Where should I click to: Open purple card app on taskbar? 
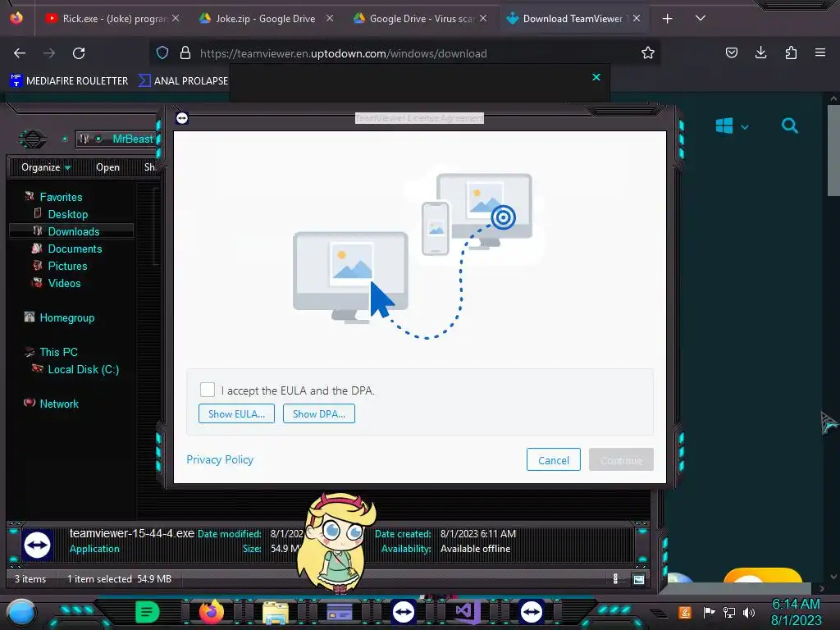tap(339, 611)
